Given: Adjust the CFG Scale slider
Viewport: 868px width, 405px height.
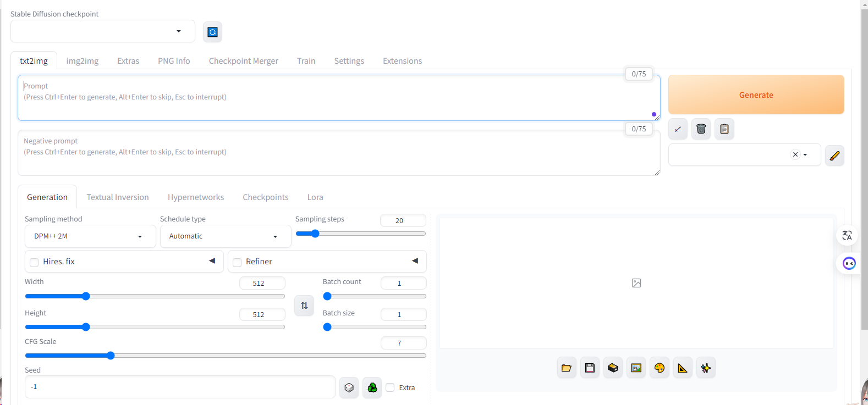Looking at the screenshot, I should click(226, 356).
